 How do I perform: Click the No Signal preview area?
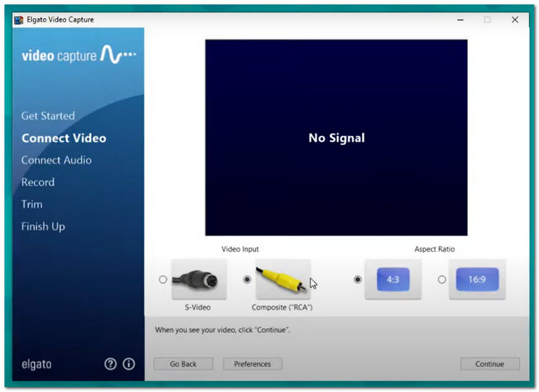coord(336,138)
